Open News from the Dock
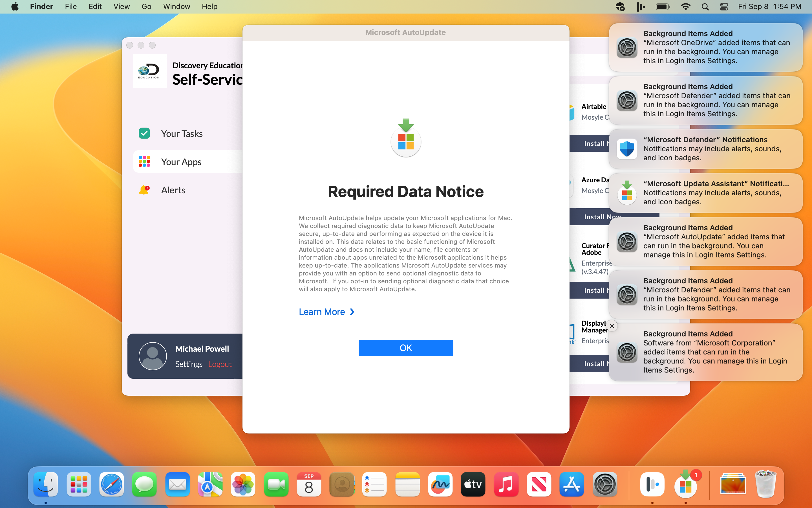This screenshot has width=812, height=508. click(539, 484)
